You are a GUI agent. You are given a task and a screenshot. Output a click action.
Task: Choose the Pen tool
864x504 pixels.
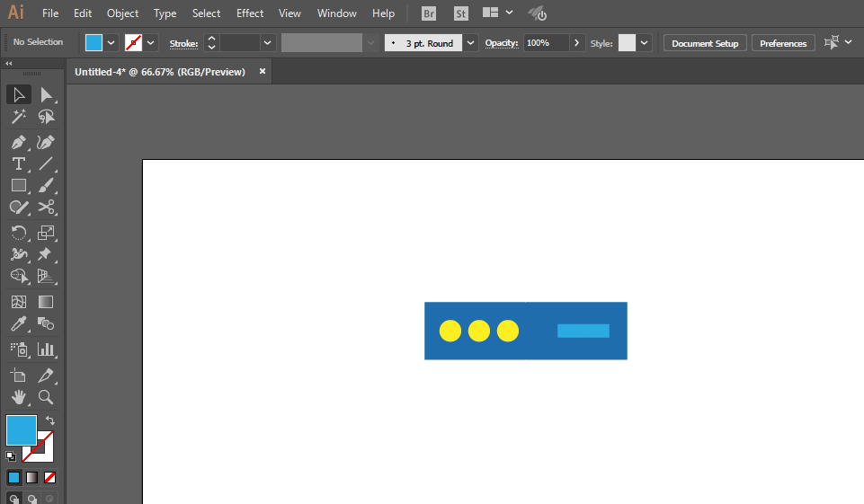pyautogui.click(x=18, y=142)
